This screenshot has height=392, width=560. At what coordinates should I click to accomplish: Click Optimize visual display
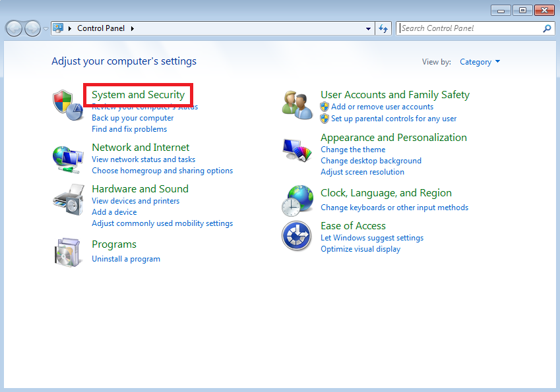coord(360,249)
